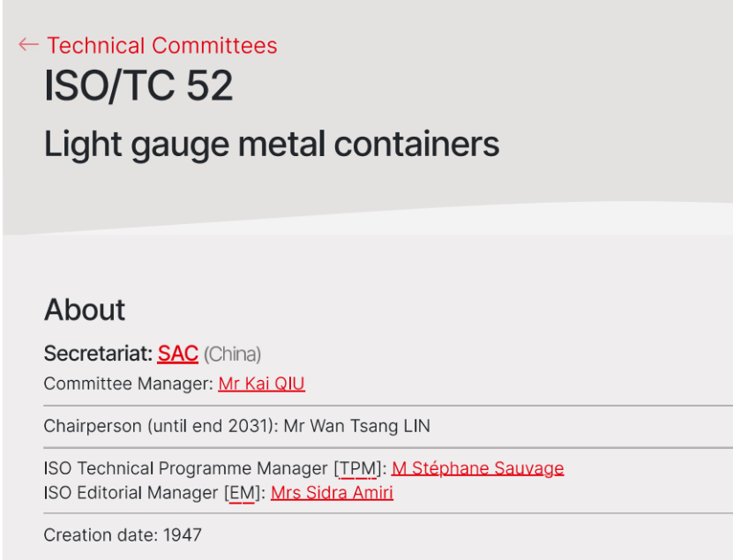733x560 pixels.
Task: Click the ISO/TC 52 heading
Action: [138, 86]
